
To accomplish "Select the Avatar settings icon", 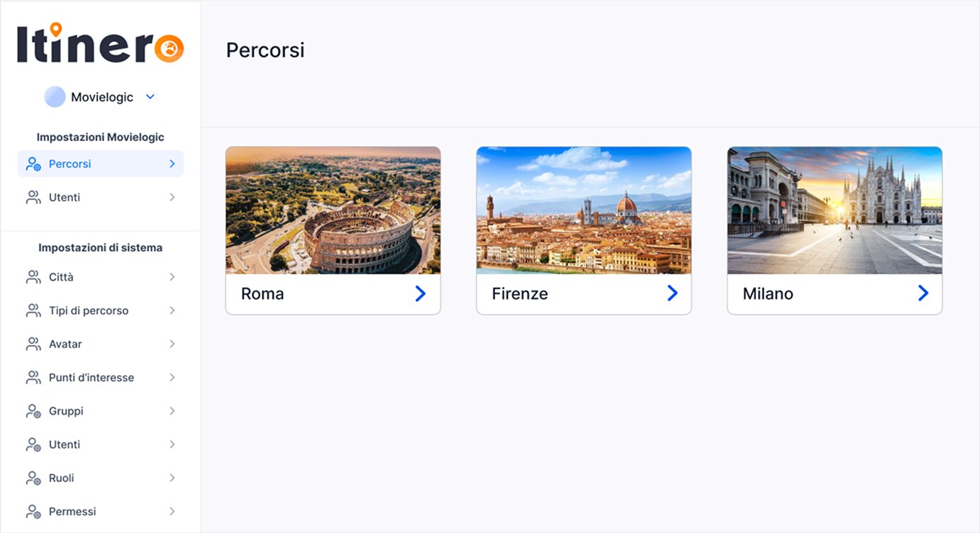I will pyautogui.click(x=33, y=343).
